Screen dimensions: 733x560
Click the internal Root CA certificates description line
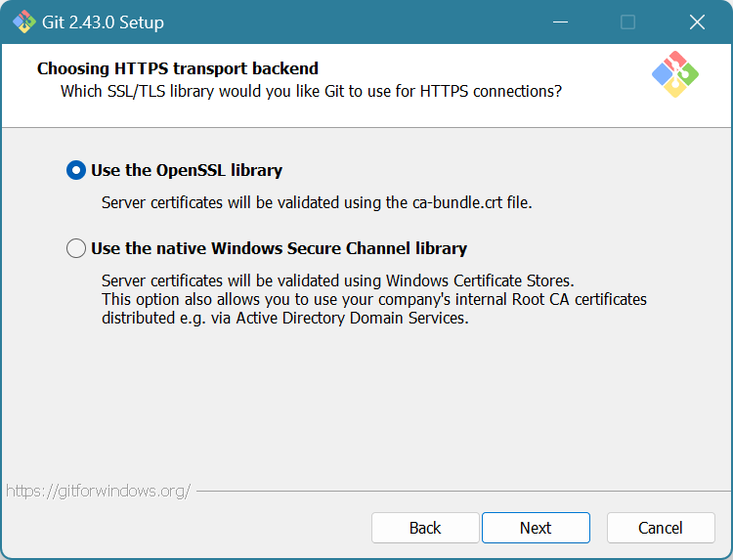pos(373,299)
